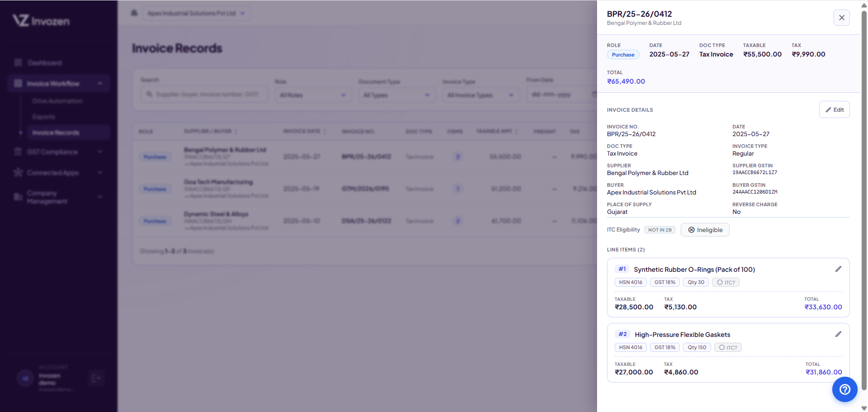Close the BPR/25-26/0412 invoice panel
The height and width of the screenshot is (412, 868).
(x=841, y=18)
